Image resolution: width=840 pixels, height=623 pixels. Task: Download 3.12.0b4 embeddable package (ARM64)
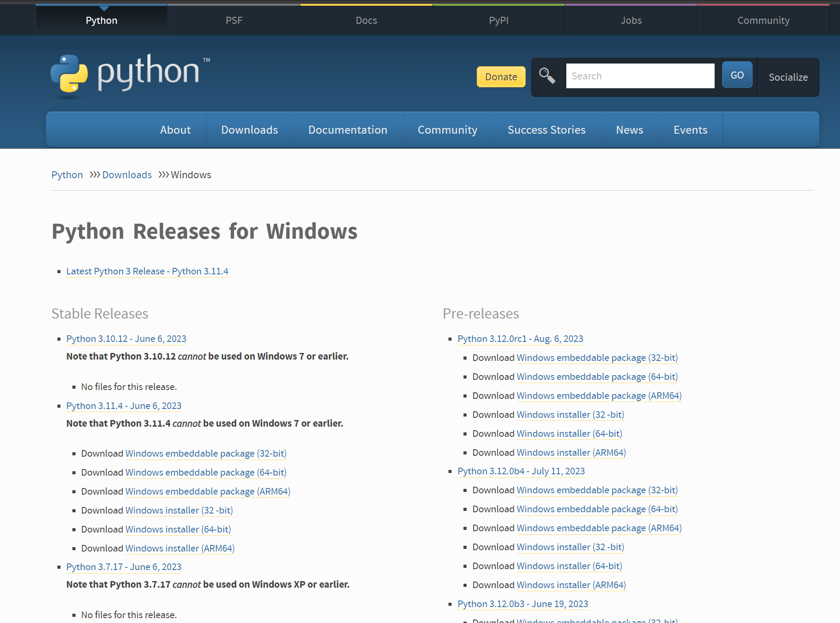pyautogui.click(x=599, y=528)
